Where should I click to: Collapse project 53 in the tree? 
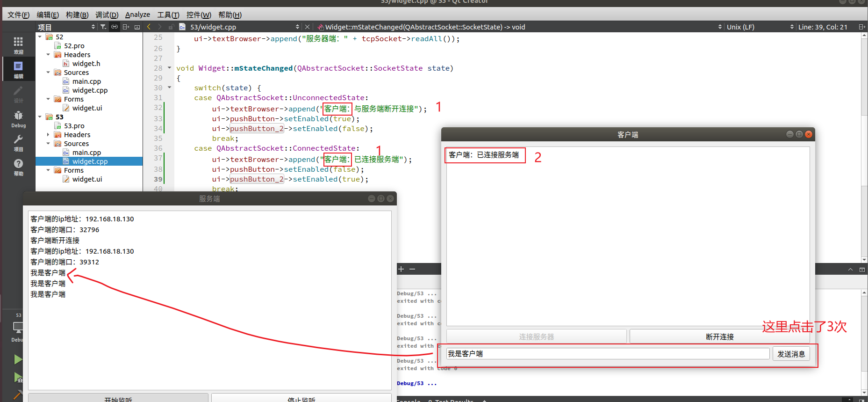[x=40, y=117]
